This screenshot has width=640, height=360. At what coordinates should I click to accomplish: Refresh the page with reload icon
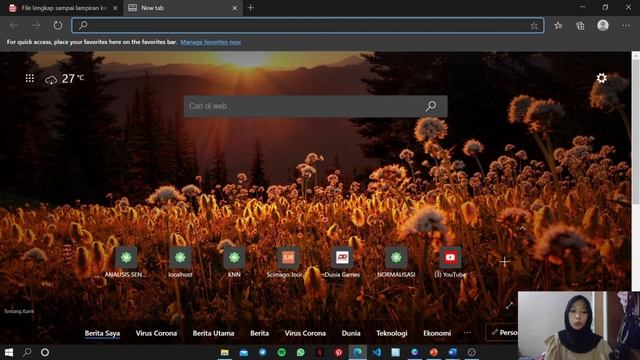58,25
